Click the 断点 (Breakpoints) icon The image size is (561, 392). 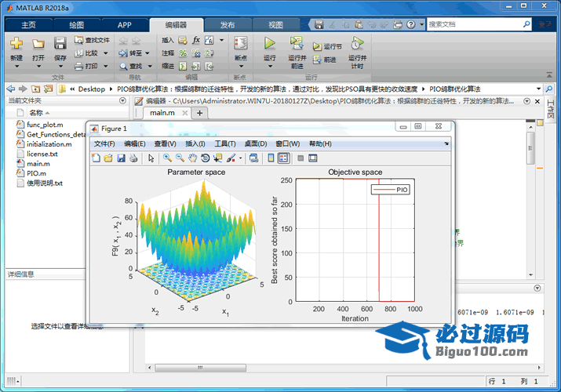pyautogui.click(x=241, y=43)
